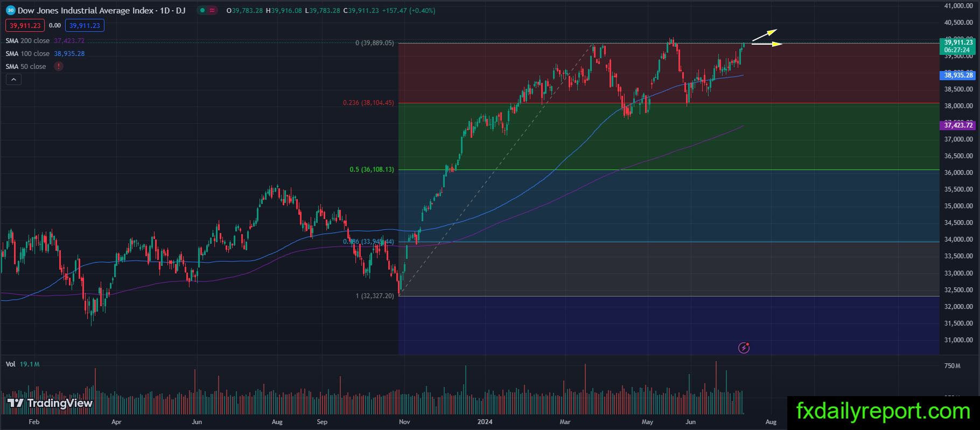Click 37,000.00 on the price scale
The width and height of the screenshot is (980, 430).
click(x=959, y=139)
